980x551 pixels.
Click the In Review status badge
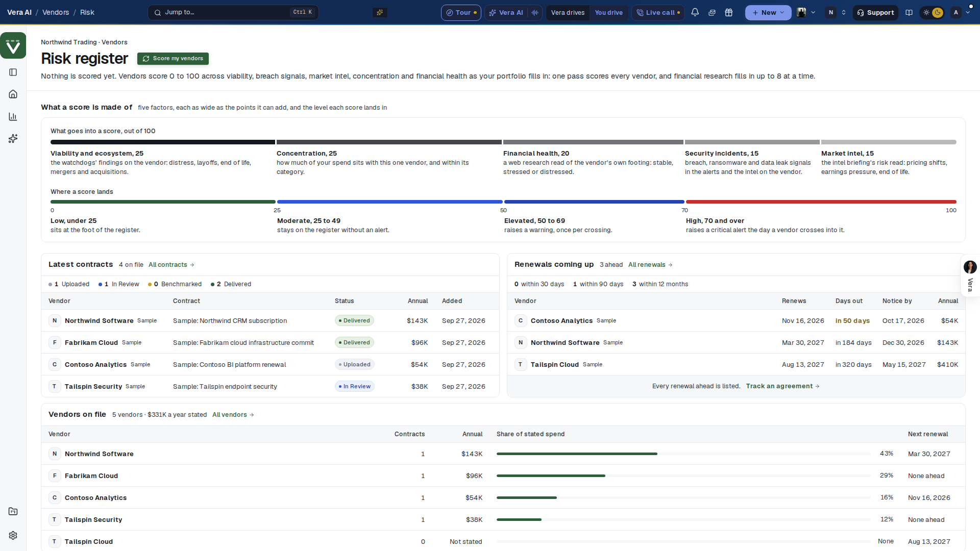(354, 386)
